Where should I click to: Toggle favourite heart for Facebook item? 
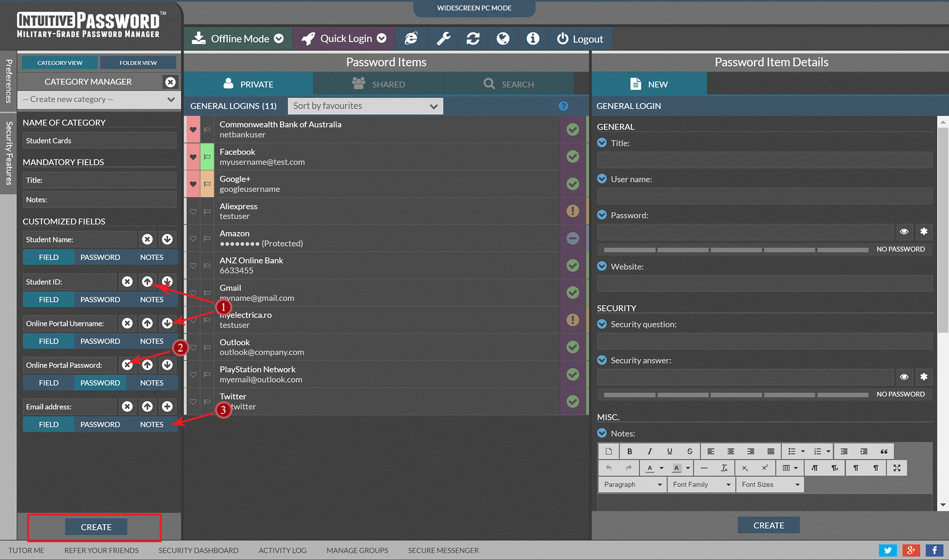click(193, 157)
